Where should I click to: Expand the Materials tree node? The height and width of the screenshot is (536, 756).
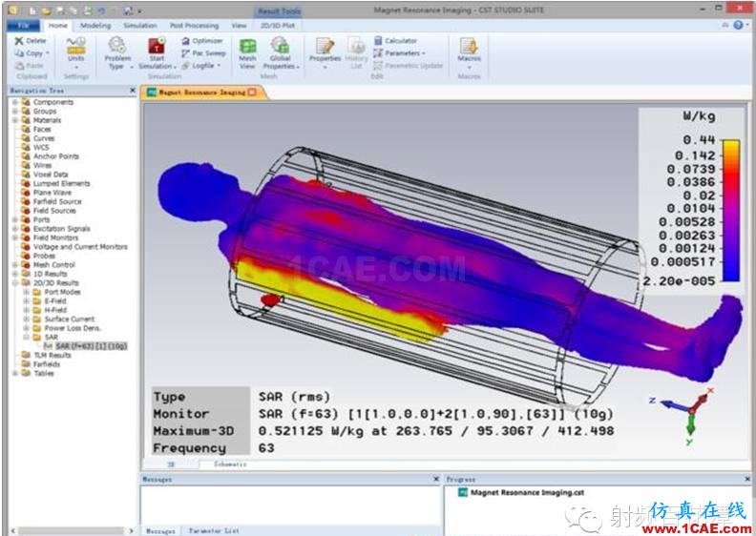point(15,120)
